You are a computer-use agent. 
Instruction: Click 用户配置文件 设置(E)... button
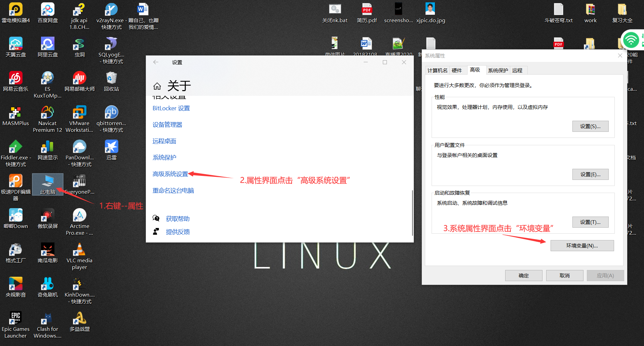(590, 174)
